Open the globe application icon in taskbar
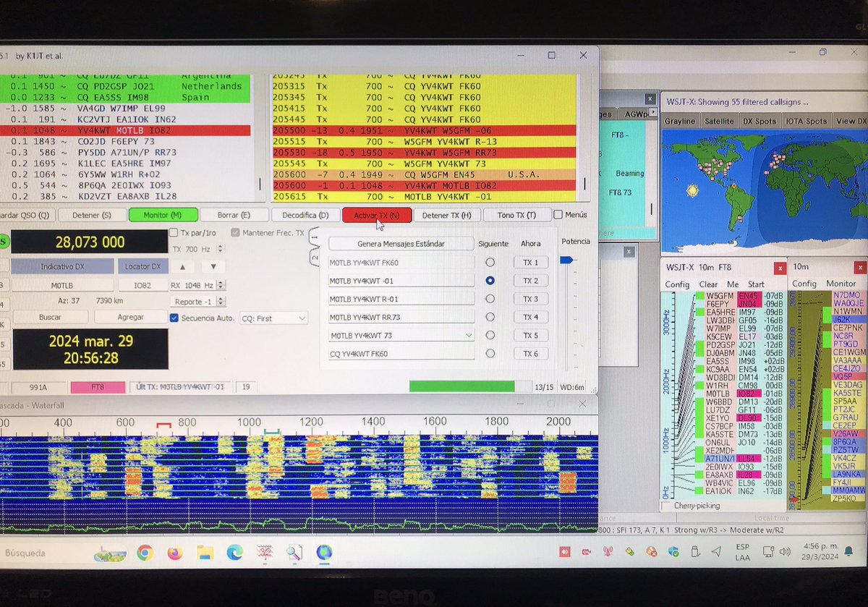Screen dimensions: 868x607 tap(323, 553)
